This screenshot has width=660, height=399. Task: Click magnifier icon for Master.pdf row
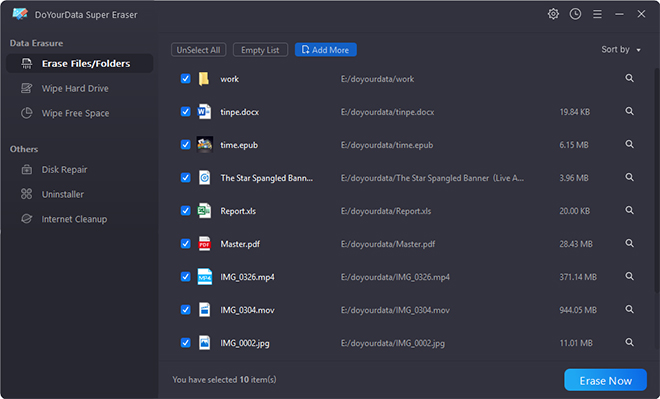[629, 243]
